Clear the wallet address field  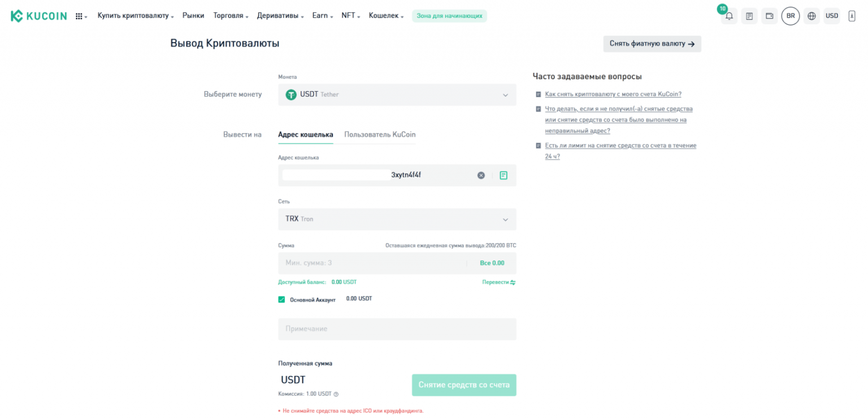point(481,175)
